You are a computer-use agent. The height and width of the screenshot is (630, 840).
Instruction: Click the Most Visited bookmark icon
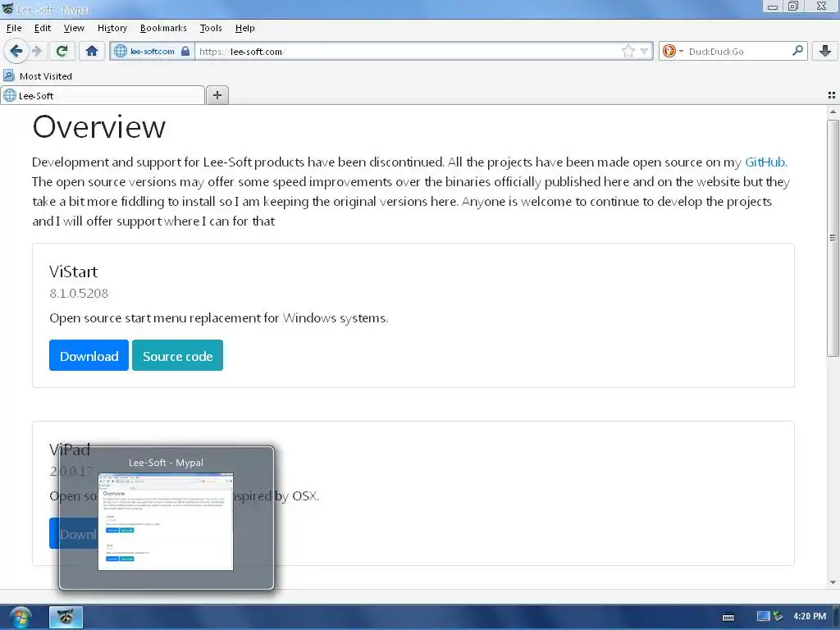tap(8, 75)
